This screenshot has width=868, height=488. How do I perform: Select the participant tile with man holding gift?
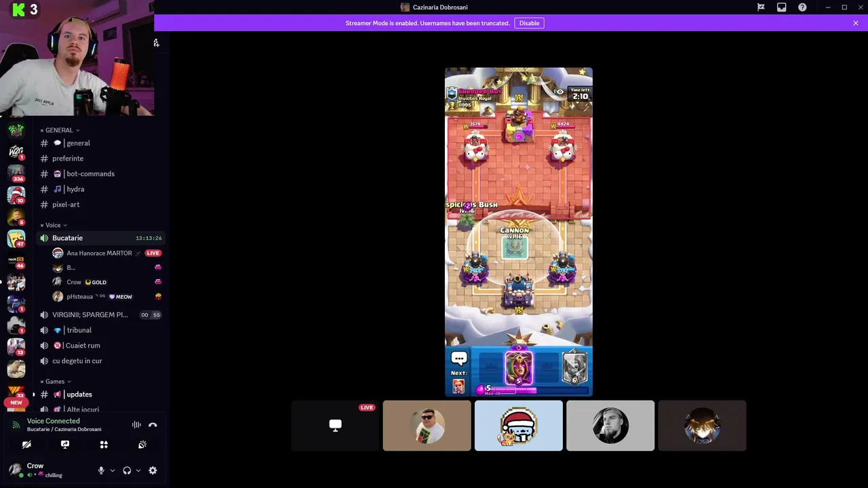427,426
